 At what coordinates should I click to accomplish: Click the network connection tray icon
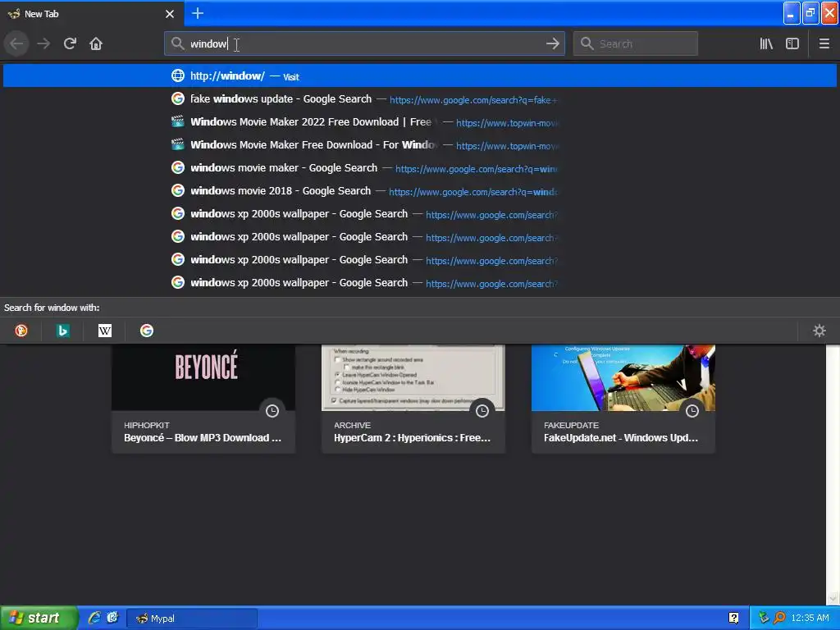coord(764,619)
